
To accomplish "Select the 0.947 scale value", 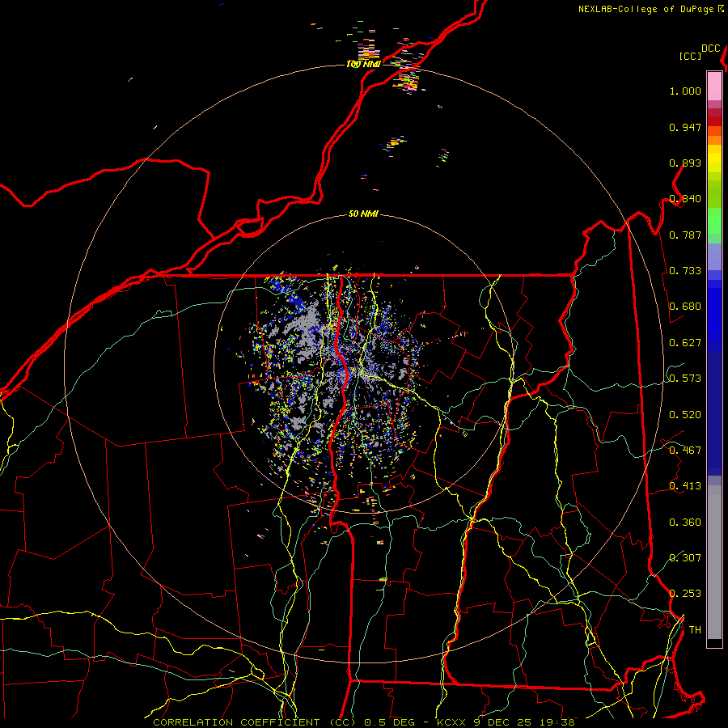I will 685,127.
